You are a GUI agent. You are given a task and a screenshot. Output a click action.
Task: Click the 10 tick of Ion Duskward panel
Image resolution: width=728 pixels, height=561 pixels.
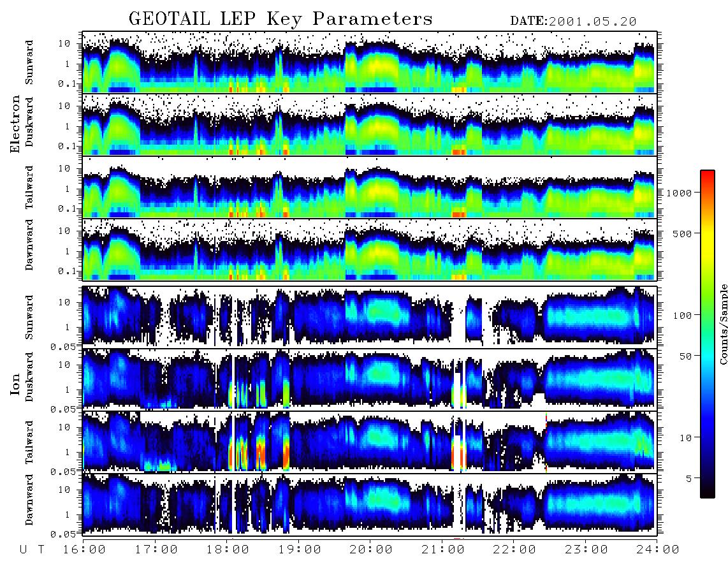tap(64, 365)
